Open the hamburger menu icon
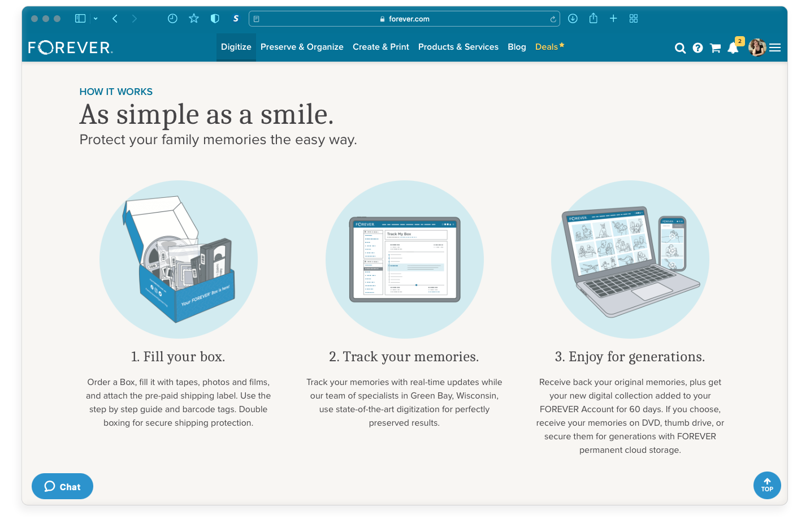Viewport: 810px width, 532px height. click(x=775, y=48)
